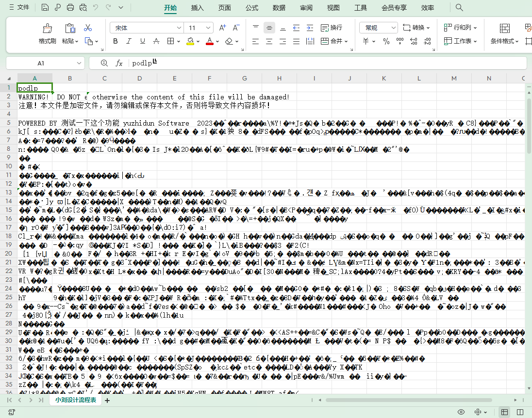This screenshot has height=418, width=532.
Task: Open the search magnifier in ribbon tab bar
Action: [459, 8]
